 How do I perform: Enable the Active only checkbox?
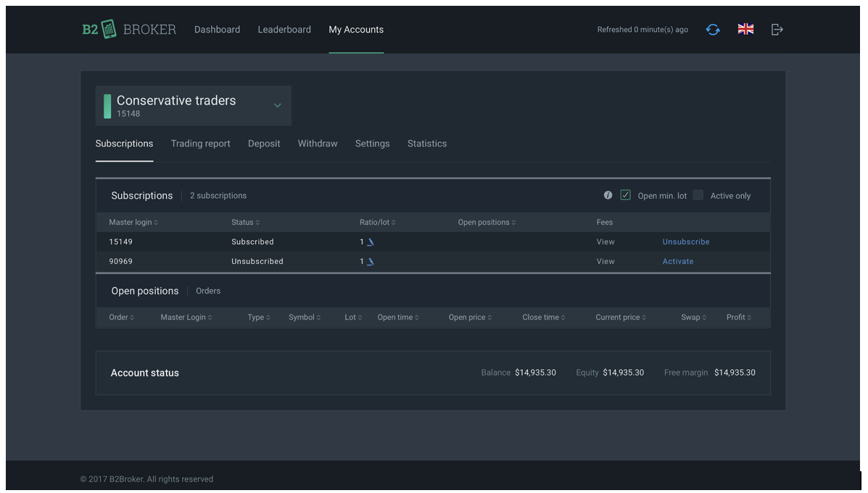coord(698,195)
